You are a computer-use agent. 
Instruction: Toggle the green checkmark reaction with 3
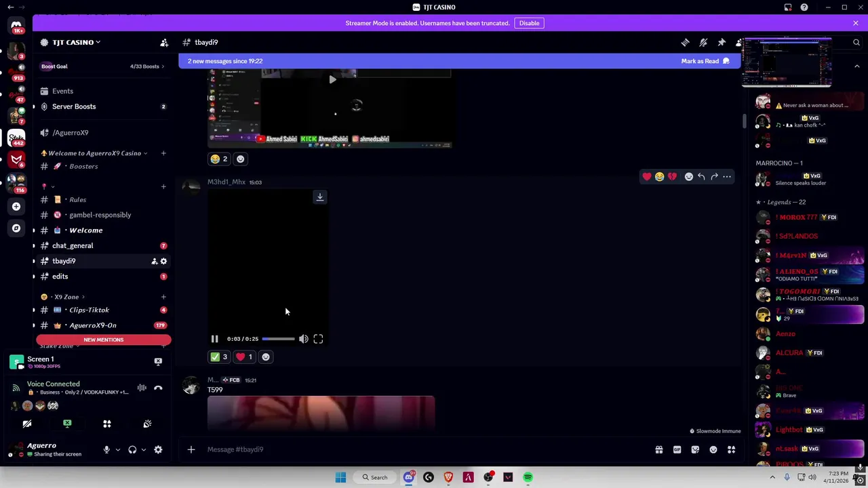point(219,357)
